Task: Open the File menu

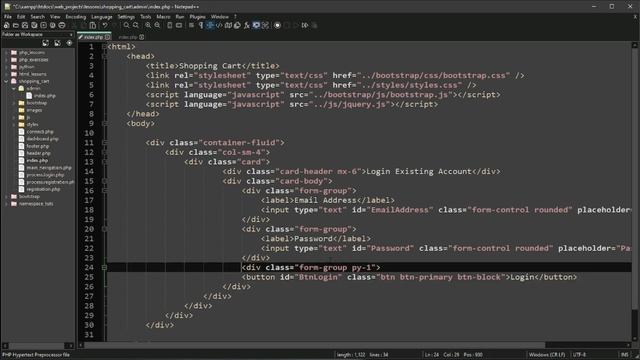Action: point(8,17)
